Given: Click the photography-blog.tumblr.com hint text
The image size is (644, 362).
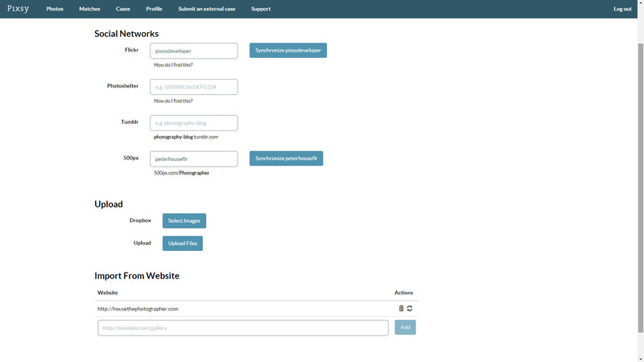Looking at the screenshot, I should pyautogui.click(x=186, y=137).
